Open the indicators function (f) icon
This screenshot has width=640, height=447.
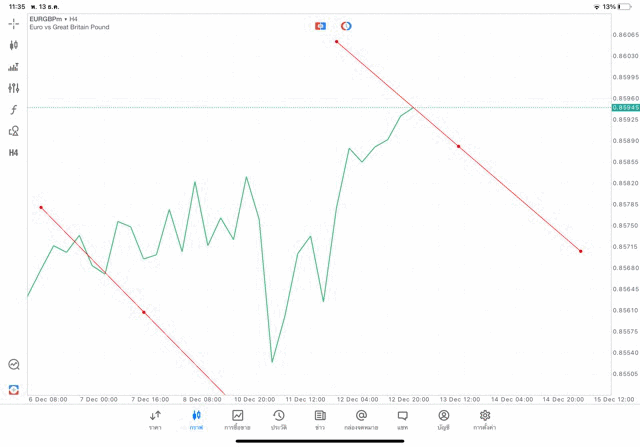pos(13,109)
